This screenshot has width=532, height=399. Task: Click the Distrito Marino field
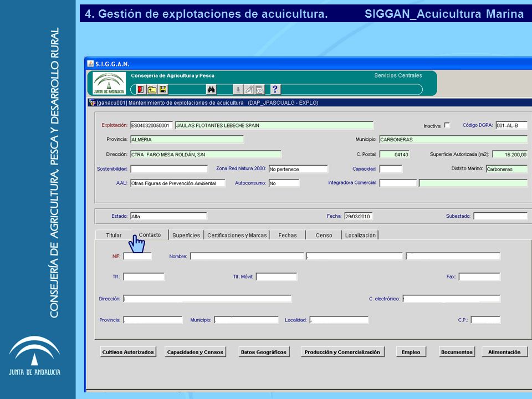[x=507, y=169]
